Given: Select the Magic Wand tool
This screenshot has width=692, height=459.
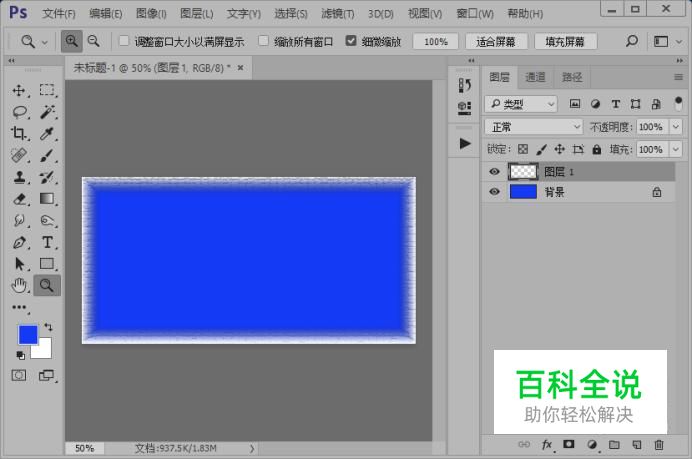Looking at the screenshot, I should point(47,112).
